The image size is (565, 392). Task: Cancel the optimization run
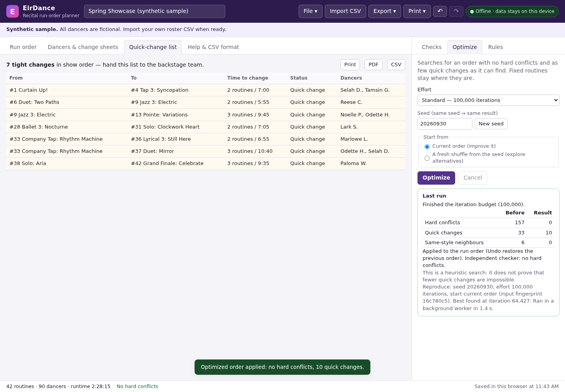pyautogui.click(x=473, y=178)
